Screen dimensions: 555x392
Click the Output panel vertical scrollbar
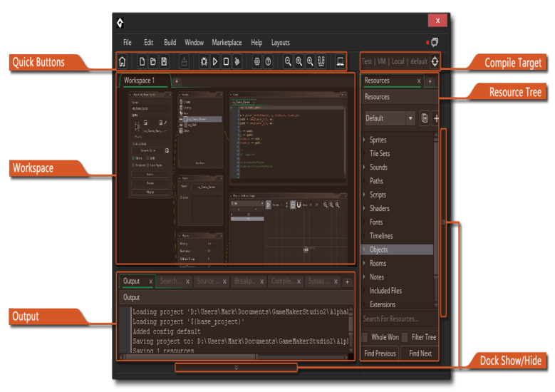click(x=351, y=329)
